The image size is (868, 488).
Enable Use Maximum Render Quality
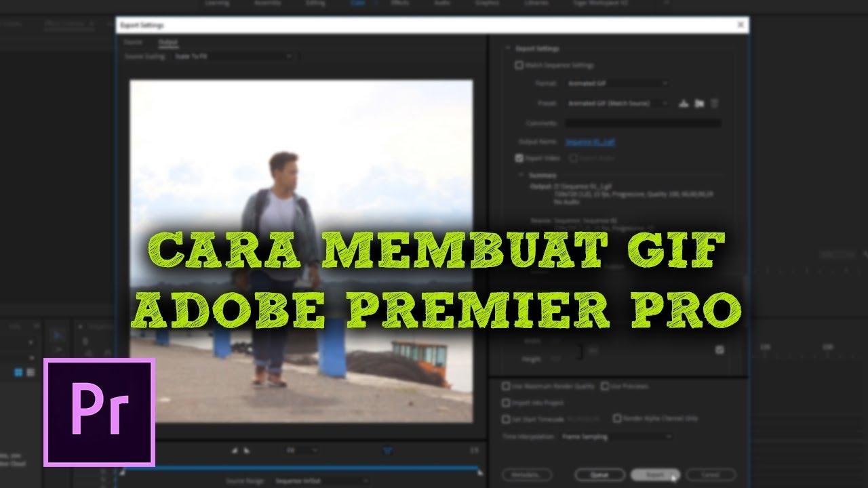pyautogui.click(x=506, y=386)
